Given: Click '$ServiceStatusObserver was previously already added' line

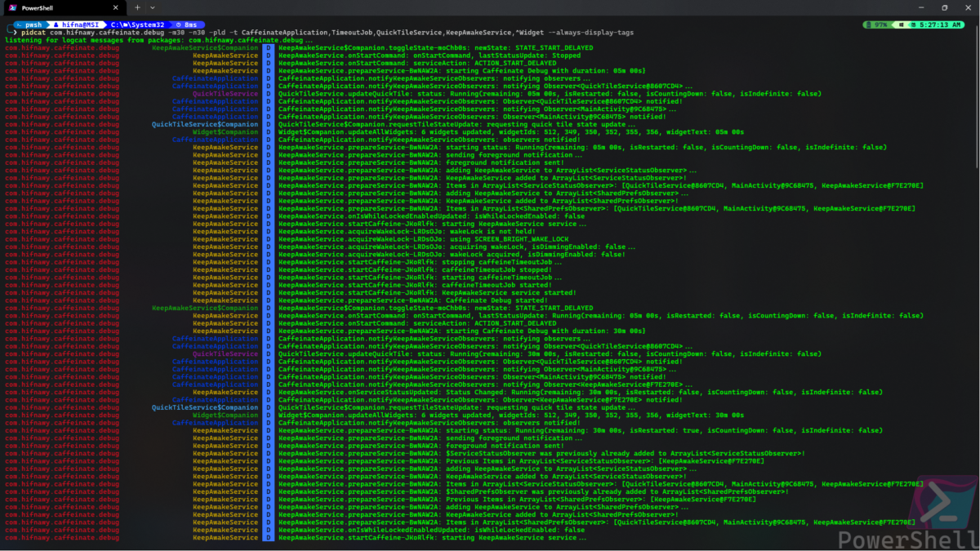Looking at the screenshot, I should [541, 453].
